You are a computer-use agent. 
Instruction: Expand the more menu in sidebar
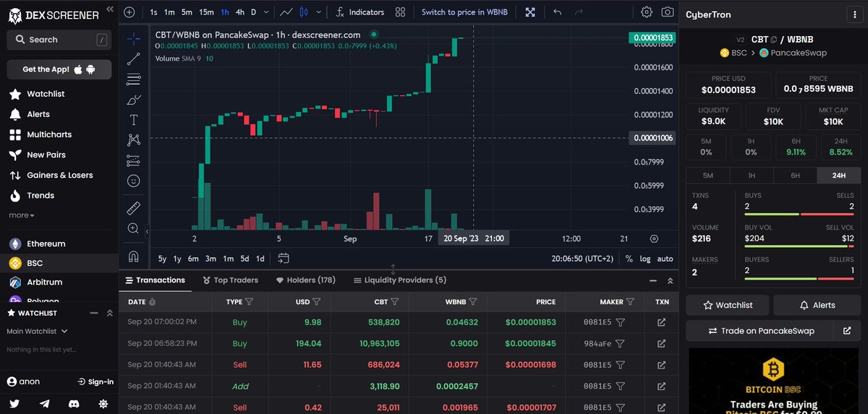21,215
